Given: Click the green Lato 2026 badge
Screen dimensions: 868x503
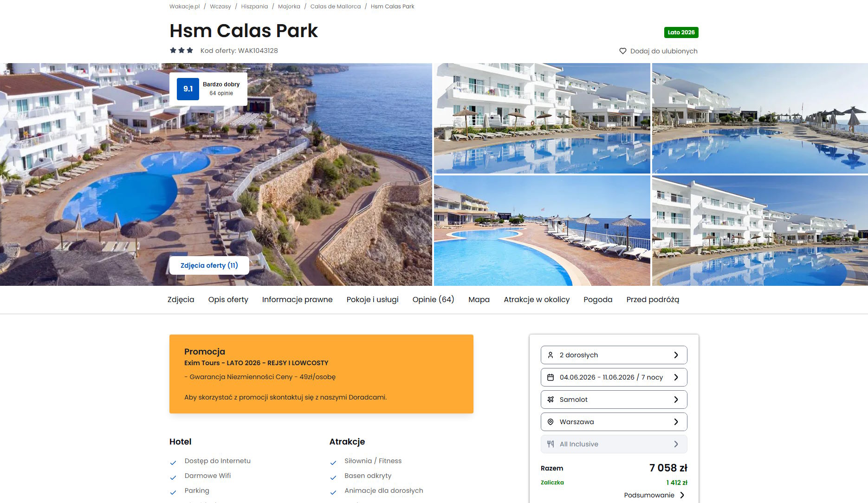Looking at the screenshot, I should coord(681,32).
